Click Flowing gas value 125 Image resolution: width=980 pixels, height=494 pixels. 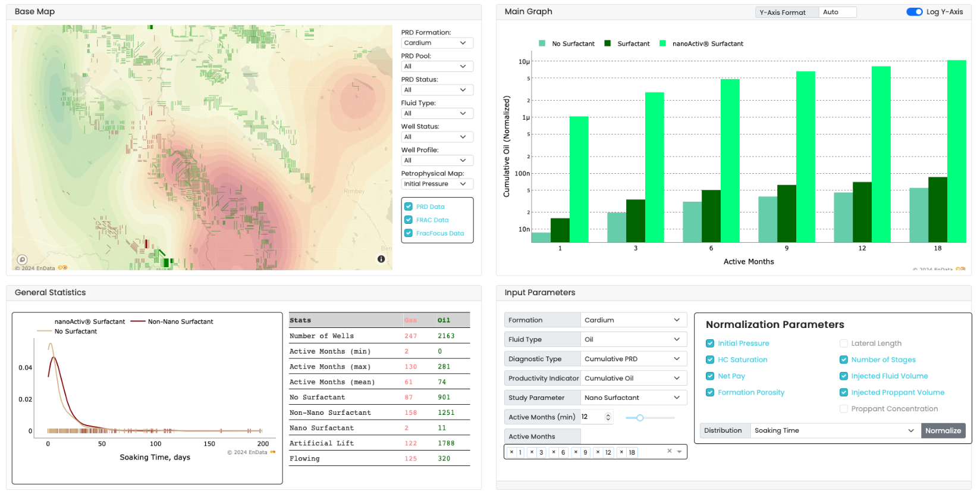[x=410, y=459]
